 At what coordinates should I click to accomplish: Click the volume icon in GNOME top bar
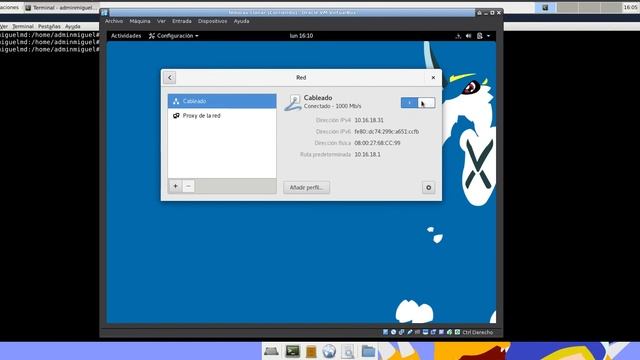click(x=469, y=36)
